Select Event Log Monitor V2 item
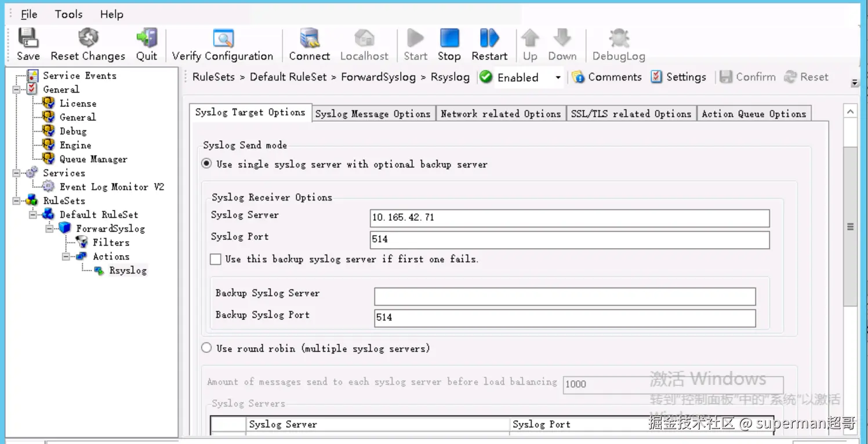 pos(112,187)
